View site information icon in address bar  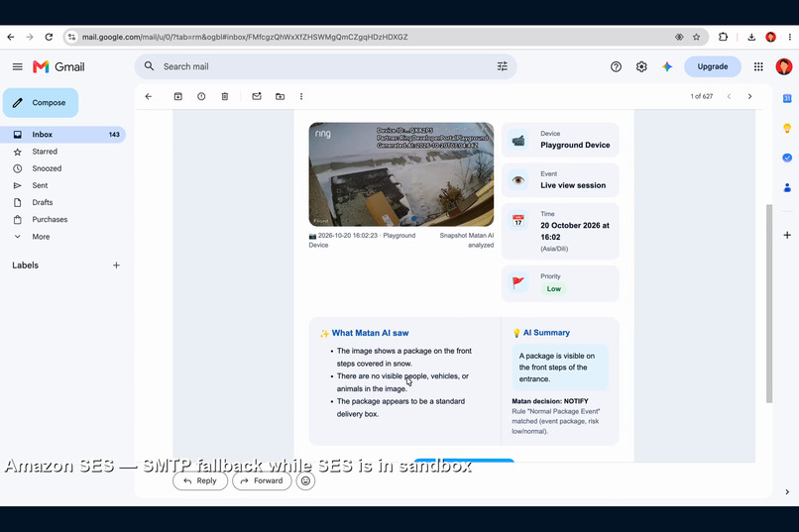point(71,37)
